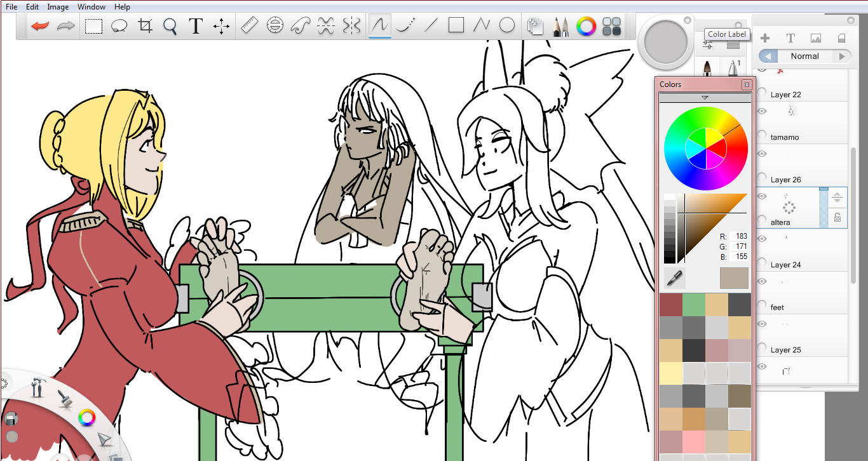Select the green palette swatch
The height and width of the screenshot is (461, 868).
pos(694,305)
